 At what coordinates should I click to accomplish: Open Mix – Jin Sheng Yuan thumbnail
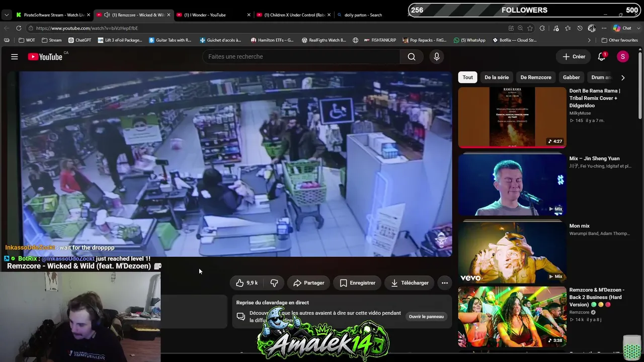[512, 185]
